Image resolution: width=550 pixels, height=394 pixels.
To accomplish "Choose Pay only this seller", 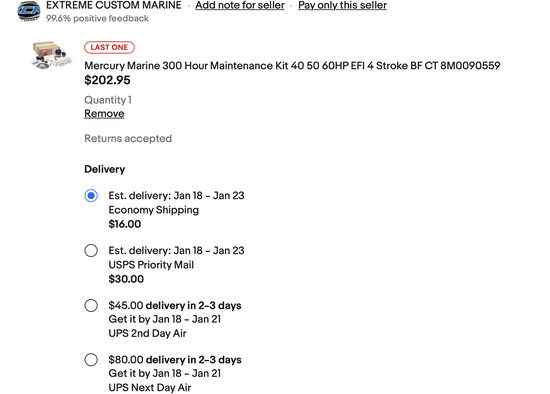I will tap(342, 5).
